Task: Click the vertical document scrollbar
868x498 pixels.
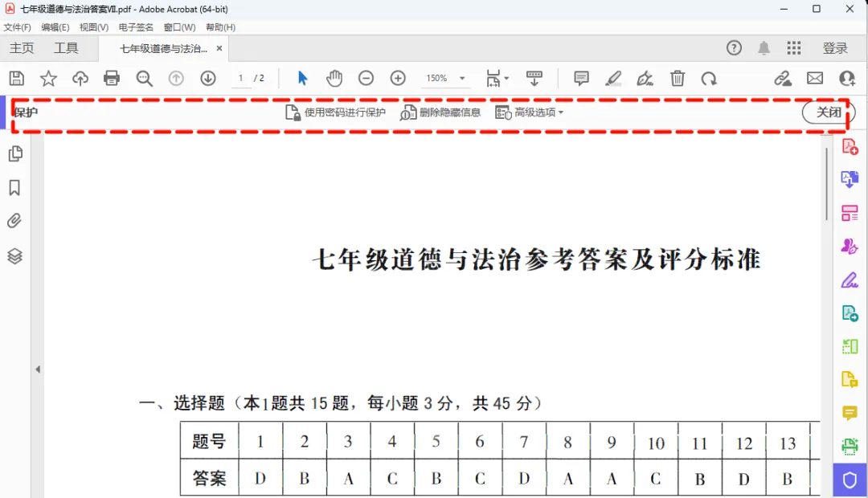Action: [826, 184]
